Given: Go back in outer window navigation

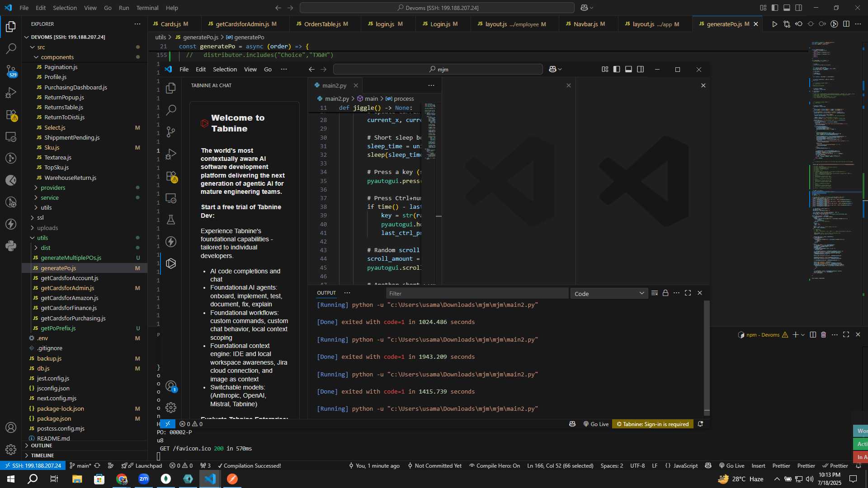Looking at the screenshot, I should point(278,8).
